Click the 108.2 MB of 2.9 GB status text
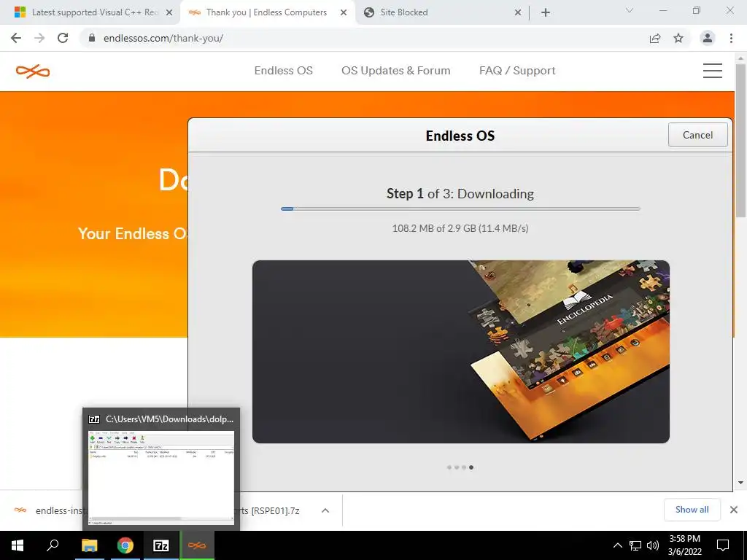This screenshot has height=560, width=747. click(x=460, y=228)
